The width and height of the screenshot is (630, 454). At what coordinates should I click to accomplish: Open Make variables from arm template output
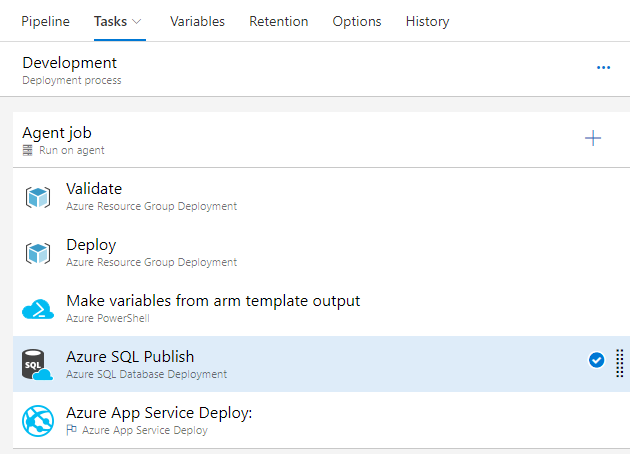click(321, 308)
